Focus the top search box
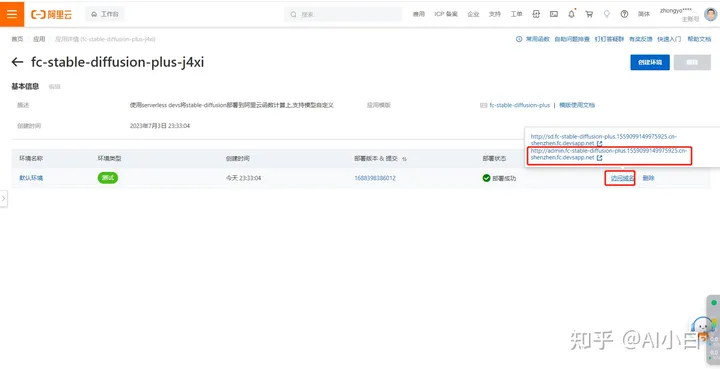The image size is (720, 369). (343, 14)
